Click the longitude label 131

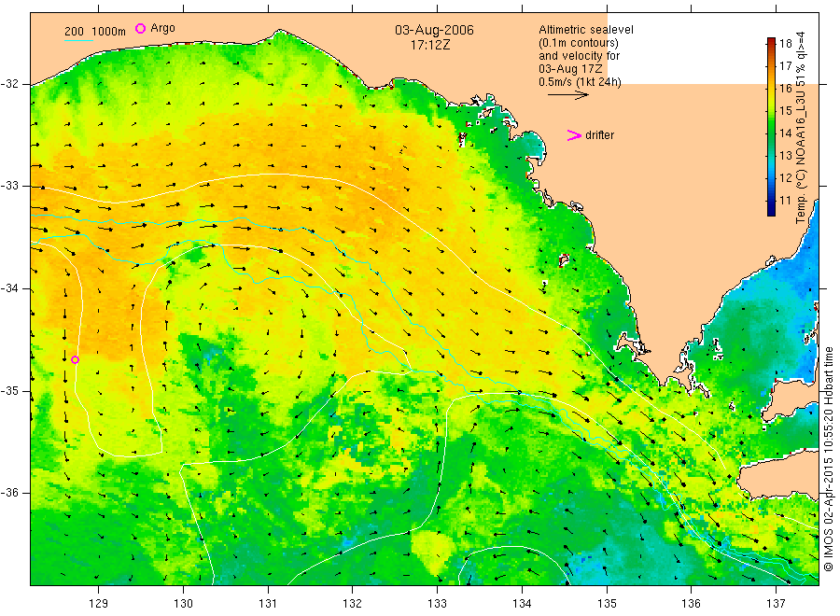[x=268, y=604]
